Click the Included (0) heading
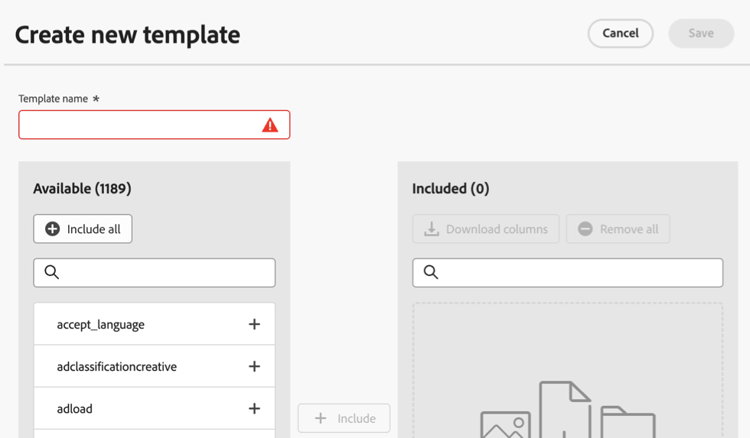This screenshot has width=750, height=438. tap(450, 188)
